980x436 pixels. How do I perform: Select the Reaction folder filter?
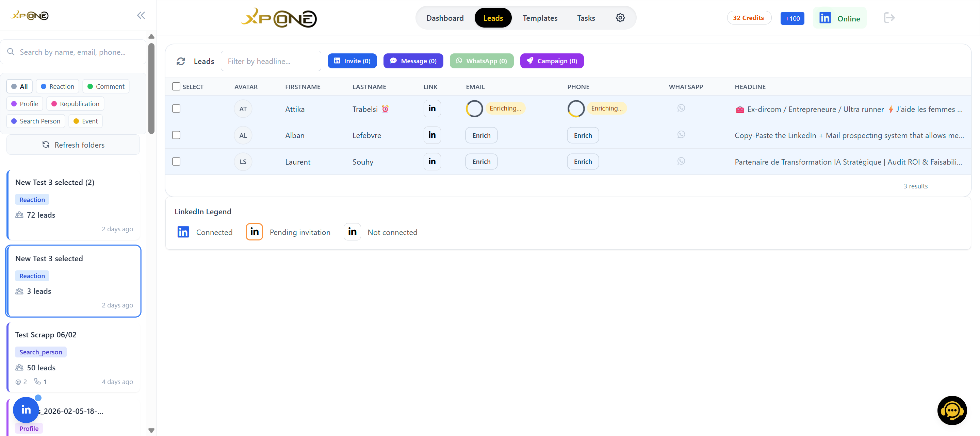tap(58, 86)
